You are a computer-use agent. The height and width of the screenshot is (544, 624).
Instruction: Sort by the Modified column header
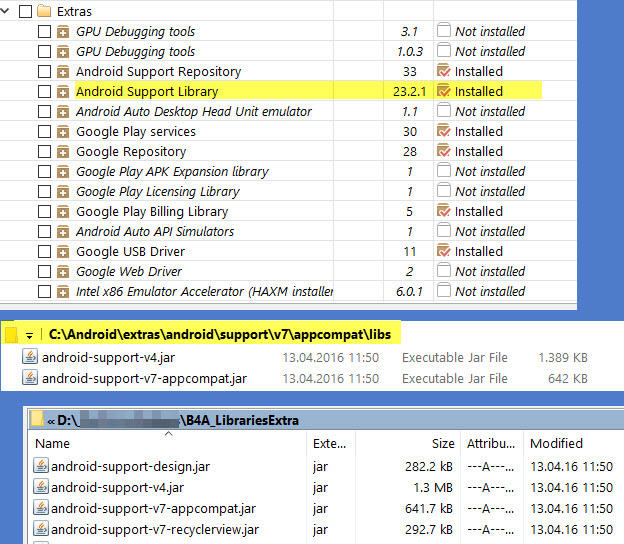pyautogui.click(x=556, y=443)
